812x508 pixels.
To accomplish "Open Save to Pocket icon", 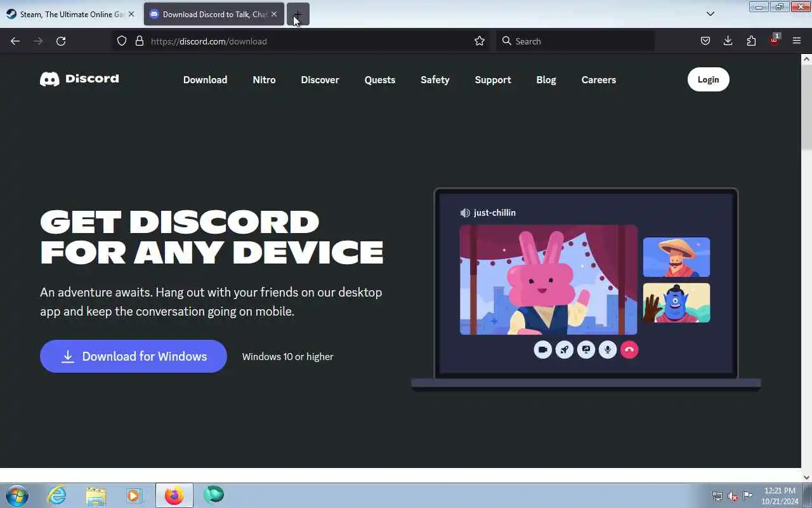I will coord(705,41).
